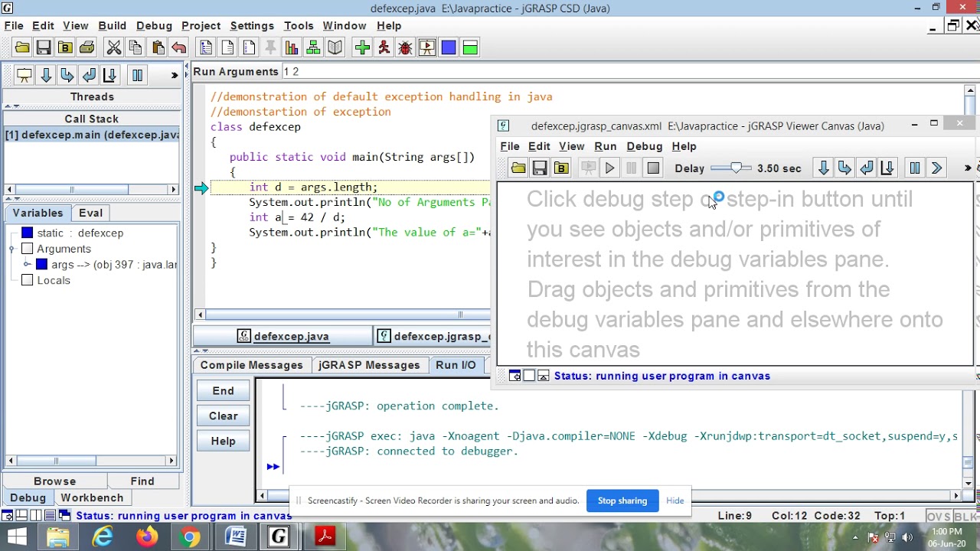
Task: Collapse the Arguments tree node
Action: pos(11,249)
